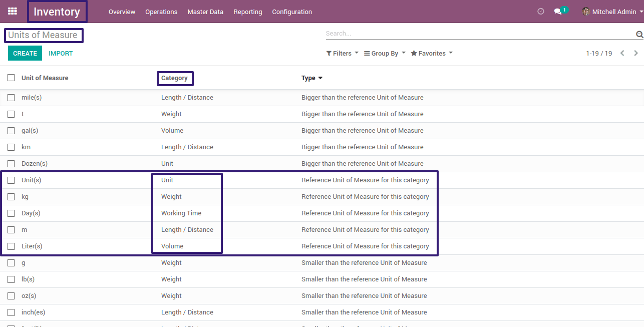Screen dimensions: 644x327
Task: Click the search magnifier icon
Action: pyautogui.click(x=639, y=34)
